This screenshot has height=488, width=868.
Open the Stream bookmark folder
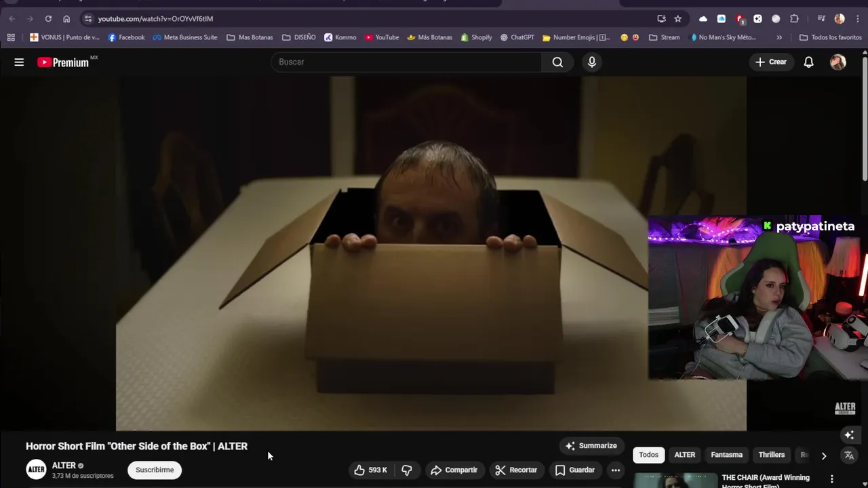tap(665, 37)
